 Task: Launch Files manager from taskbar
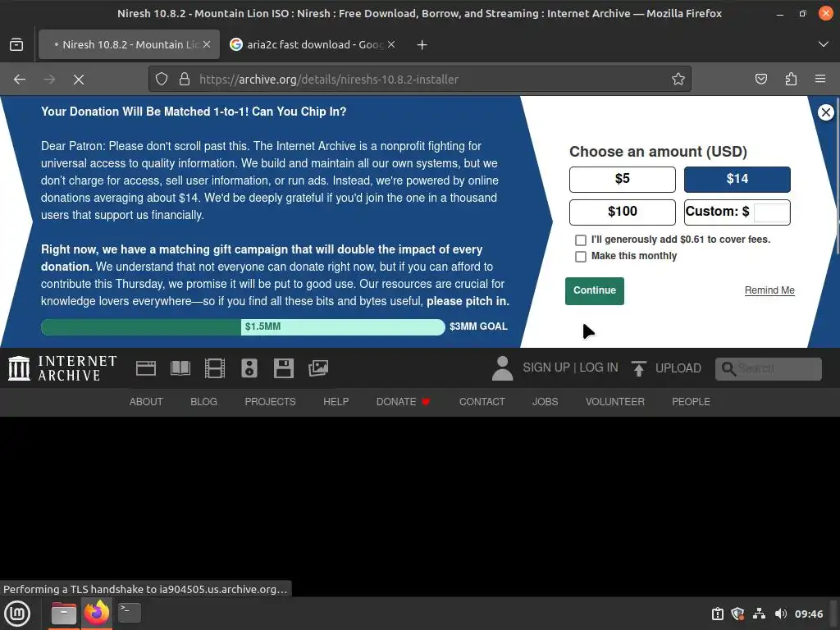click(64, 613)
